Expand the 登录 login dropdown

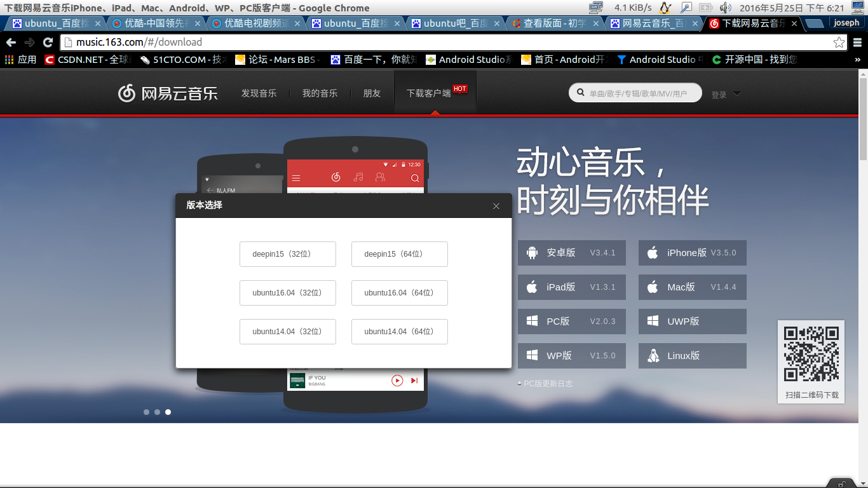pyautogui.click(x=726, y=95)
